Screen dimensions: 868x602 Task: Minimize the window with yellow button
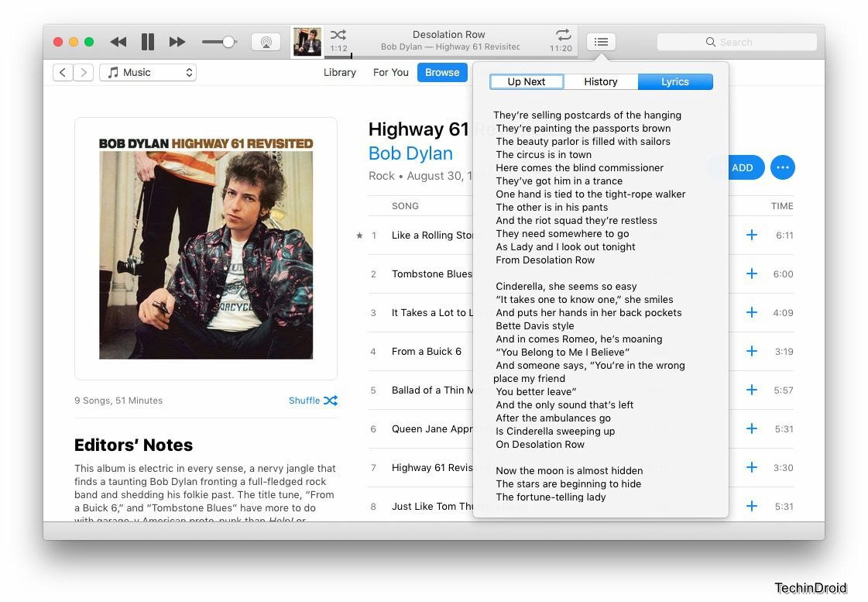(73, 42)
